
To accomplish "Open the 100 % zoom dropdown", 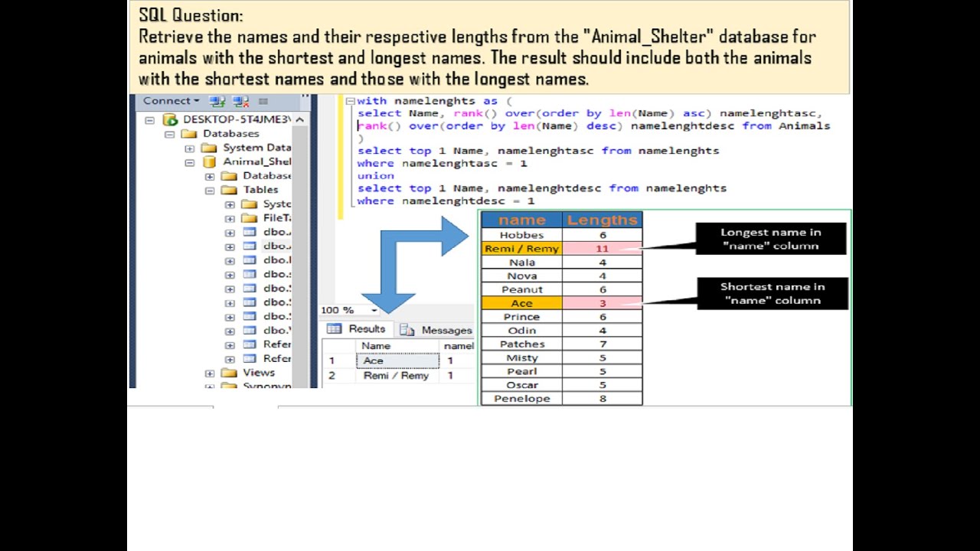I will [x=374, y=310].
